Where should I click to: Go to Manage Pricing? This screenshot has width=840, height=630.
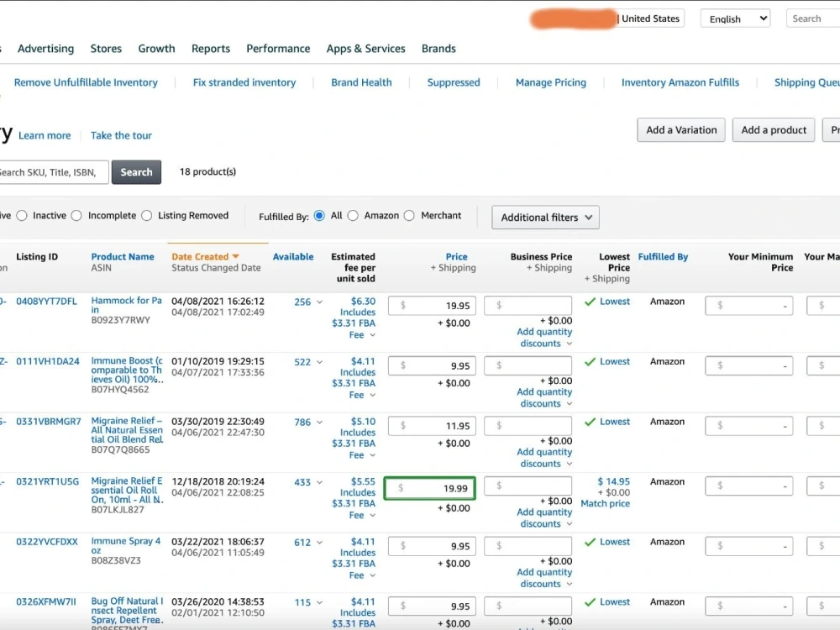tap(551, 82)
